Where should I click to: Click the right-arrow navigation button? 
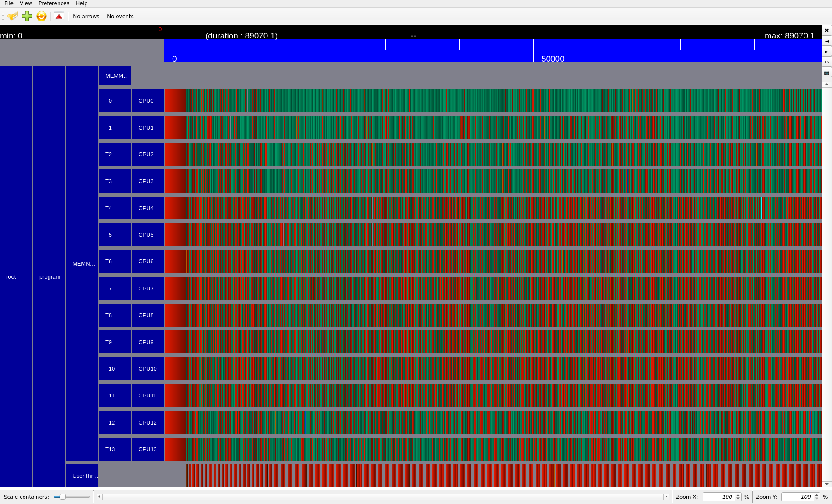coord(826,52)
